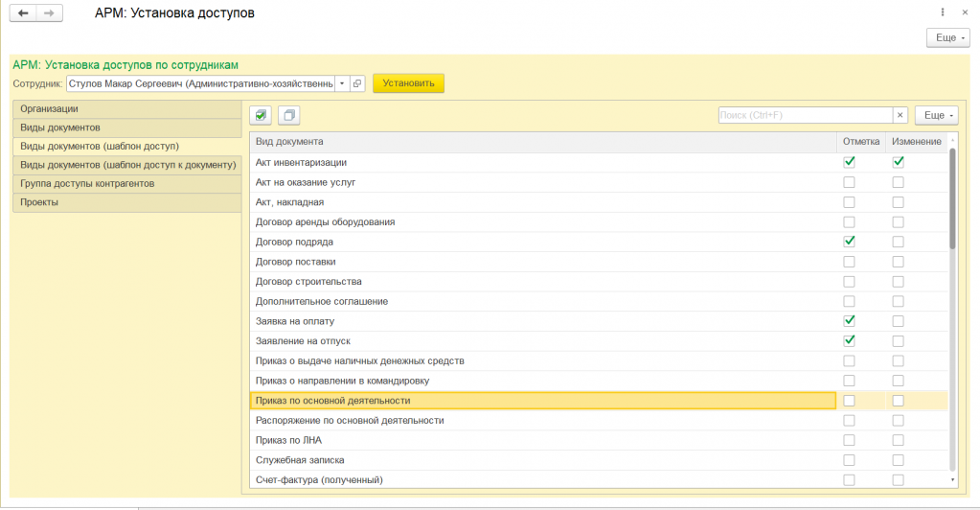
Task: Select the Виды документов (шаблон доступ) section
Action: click(126, 147)
